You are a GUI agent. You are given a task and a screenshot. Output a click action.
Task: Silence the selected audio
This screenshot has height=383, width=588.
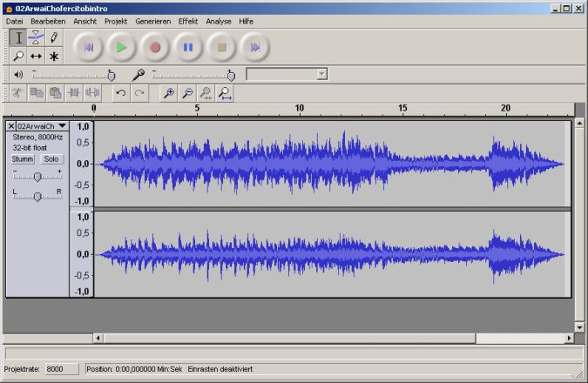(x=92, y=93)
